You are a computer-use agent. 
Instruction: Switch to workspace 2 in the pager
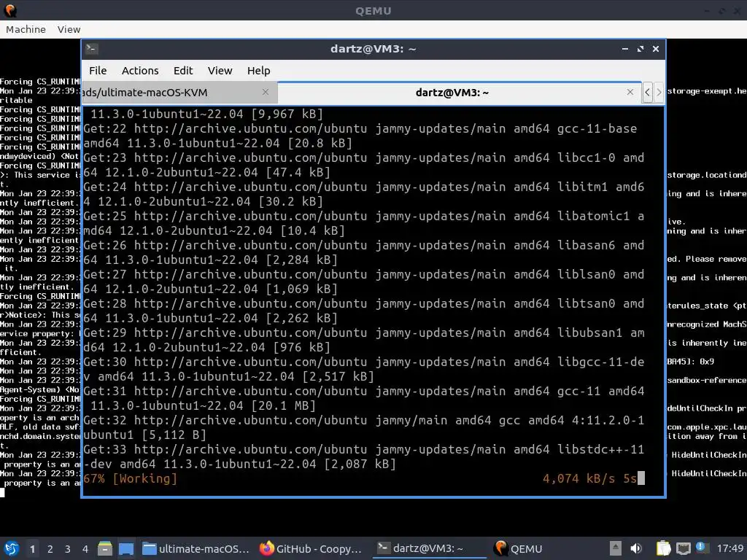pos(50,549)
